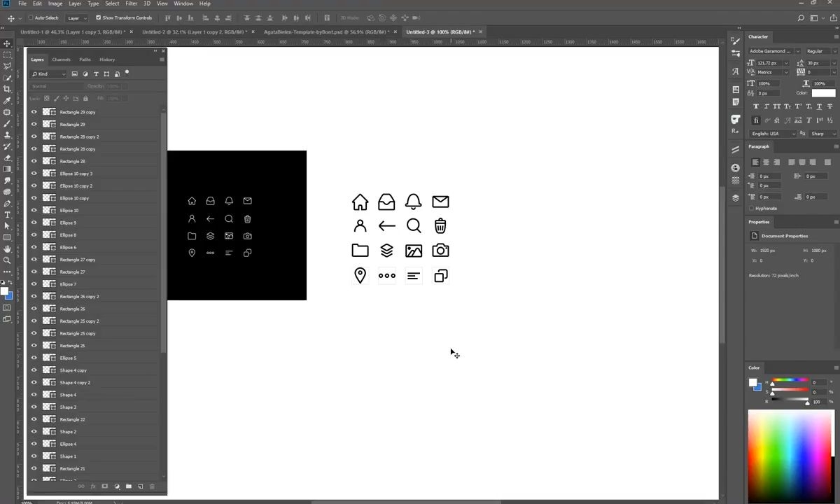Hide the Rectangle 29 copy layer

point(34,112)
